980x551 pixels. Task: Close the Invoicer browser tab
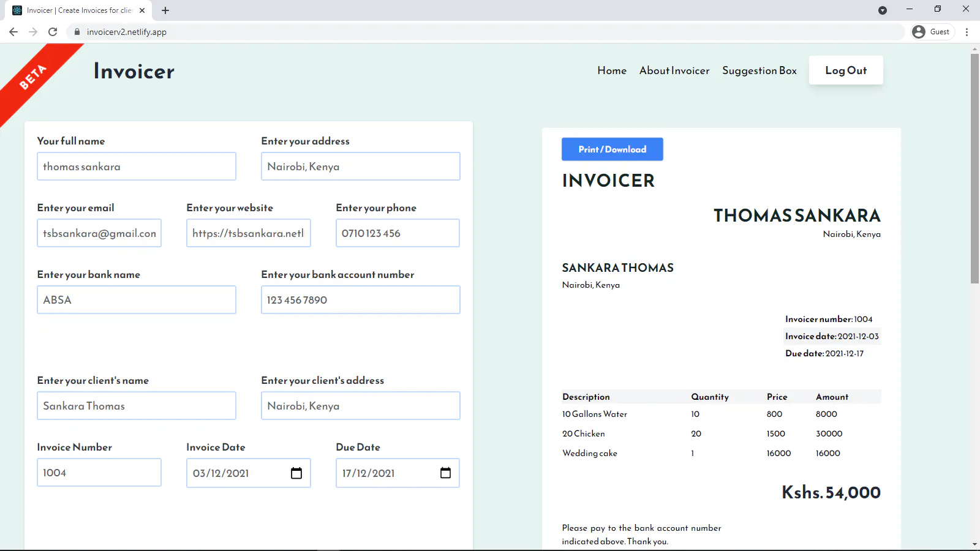click(142, 10)
